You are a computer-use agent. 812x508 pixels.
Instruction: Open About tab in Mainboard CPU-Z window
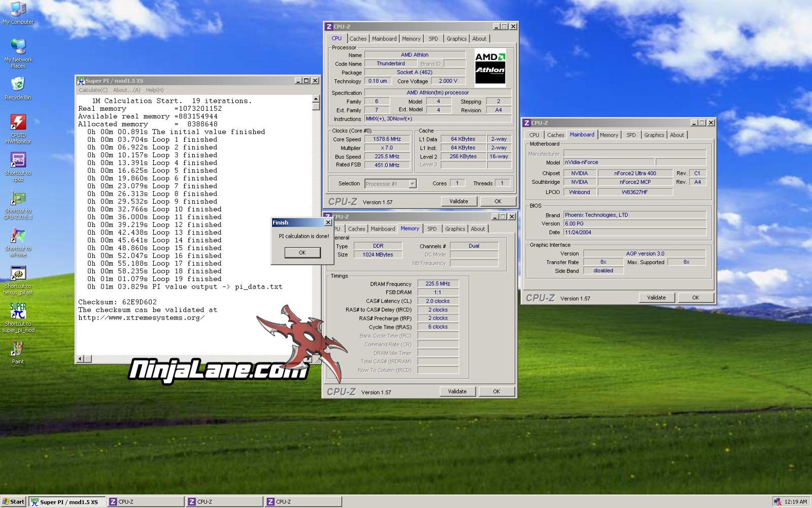tap(677, 135)
